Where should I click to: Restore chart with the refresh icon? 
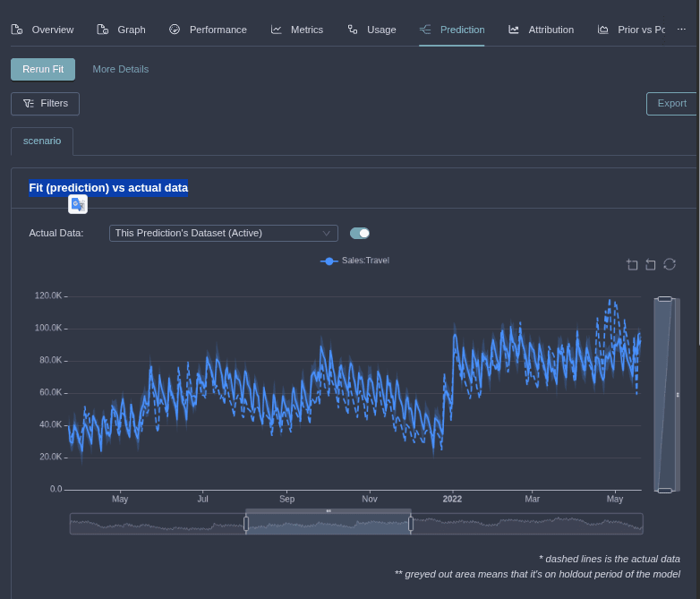point(669,264)
